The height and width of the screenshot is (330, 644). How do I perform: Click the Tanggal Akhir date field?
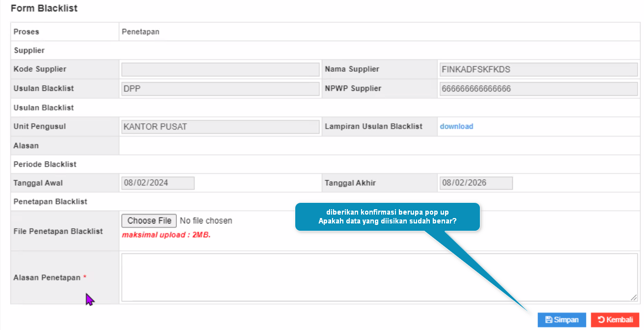476,183
